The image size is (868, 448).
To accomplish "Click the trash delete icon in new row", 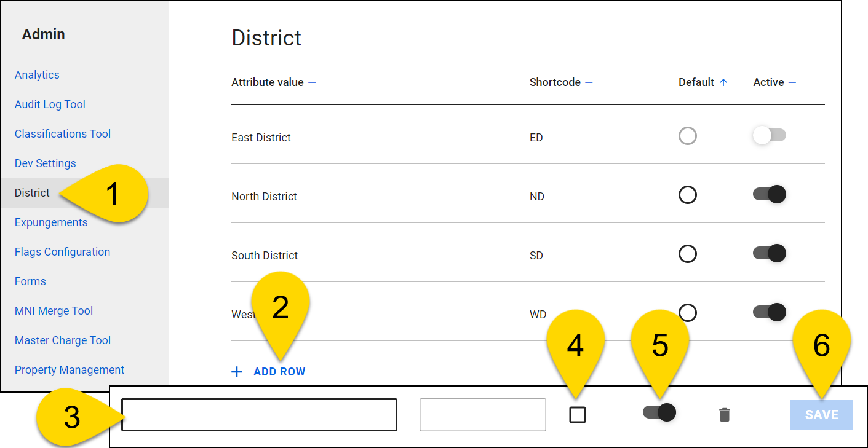I will coord(725,415).
